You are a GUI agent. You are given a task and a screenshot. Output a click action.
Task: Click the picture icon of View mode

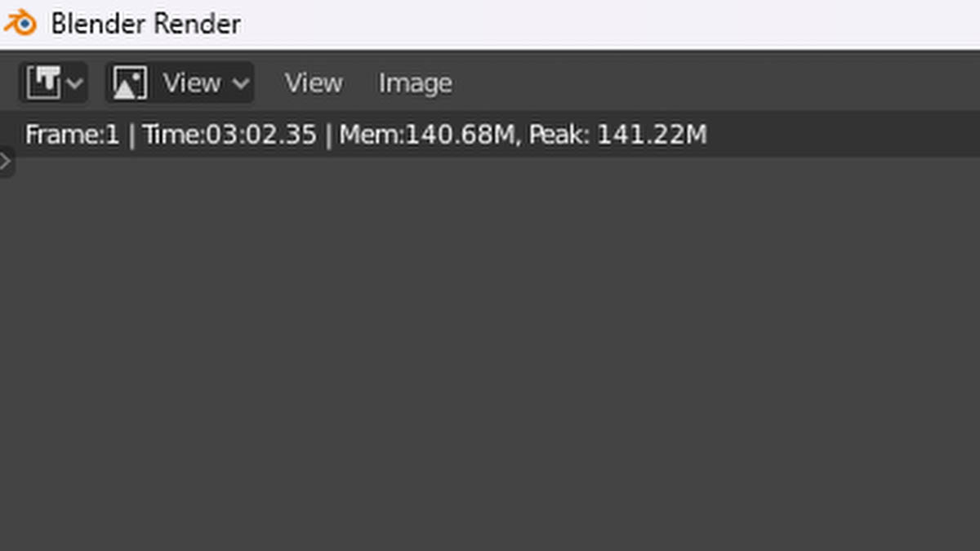pyautogui.click(x=130, y=83)
